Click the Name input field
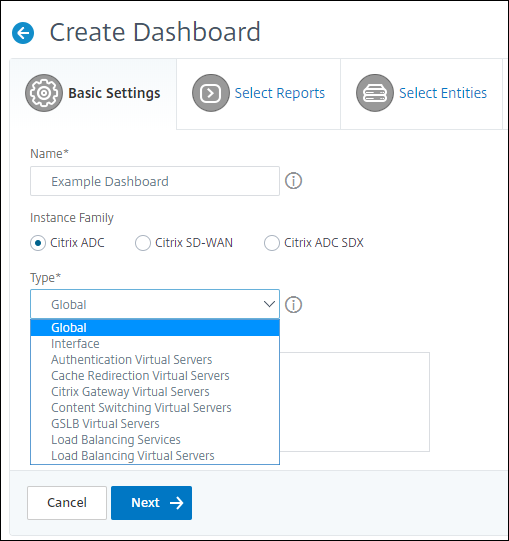 coord(155,181)
